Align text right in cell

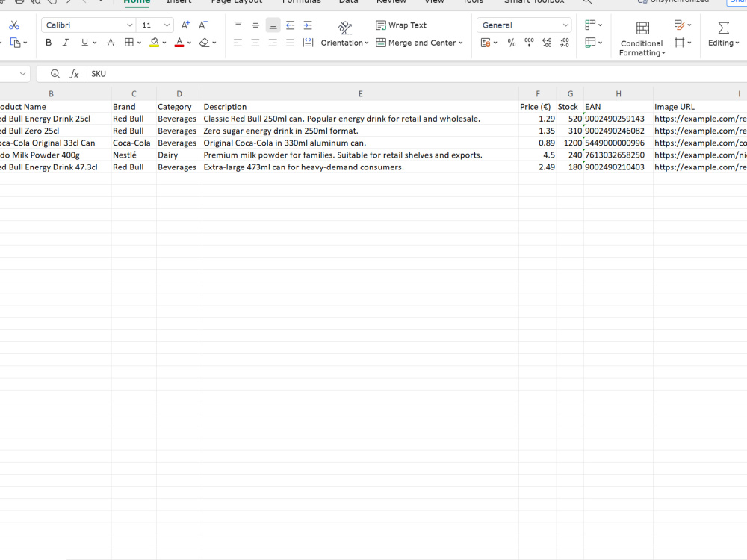coord(273,43)
